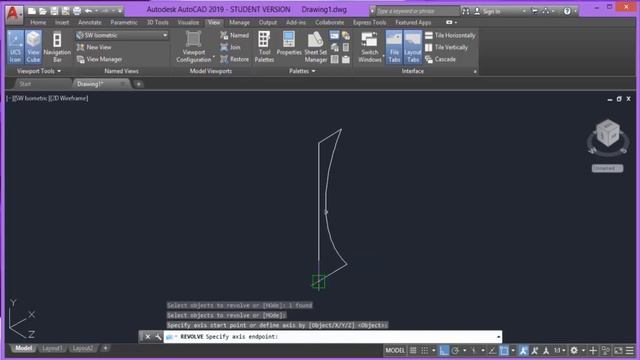
Task: Toggle the View Cube button
Action: pos(33,47)
